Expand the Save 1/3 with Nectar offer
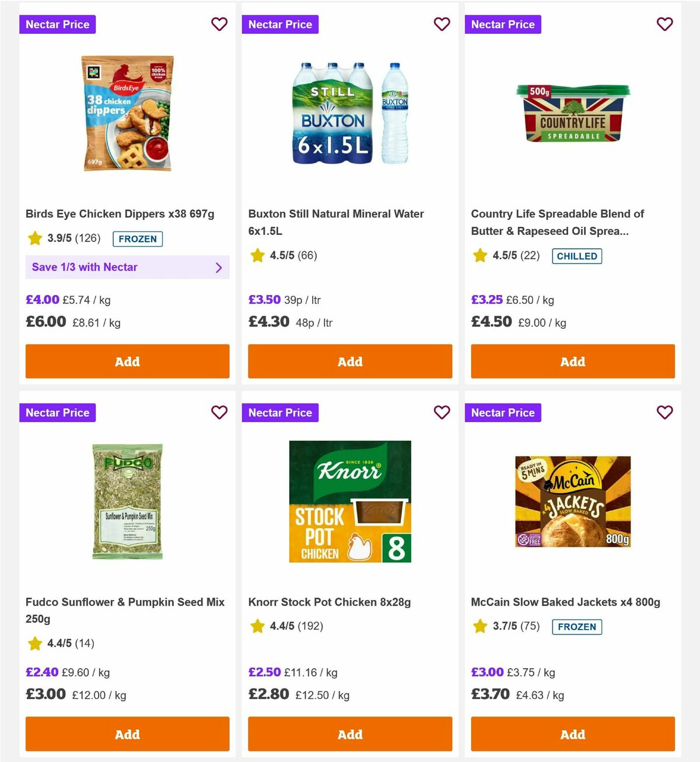This screenshot has width=700, height=762. click(127, 267)
